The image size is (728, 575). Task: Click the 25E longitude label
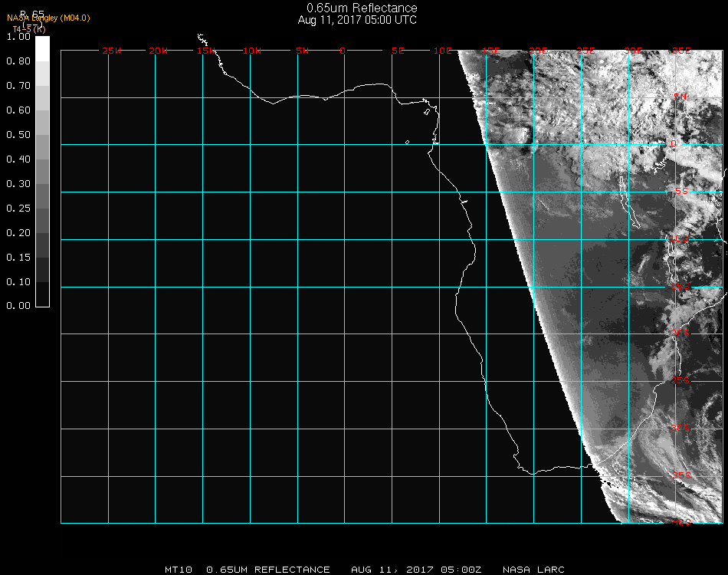pyautogui.click(x=586, y=51)
